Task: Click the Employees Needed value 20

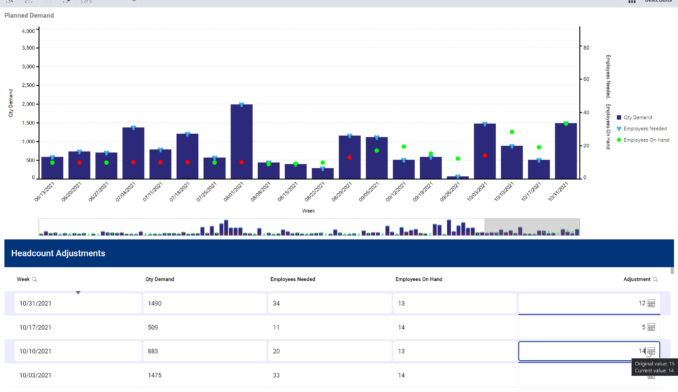Action: coord(276,351)
